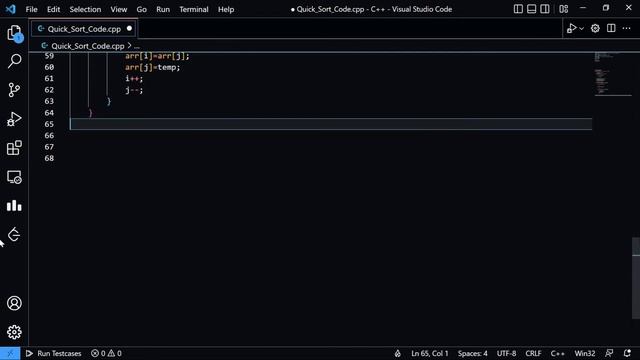Change indentation via Spaces: 4
The image size is (640, 360).
coord(473,353)
